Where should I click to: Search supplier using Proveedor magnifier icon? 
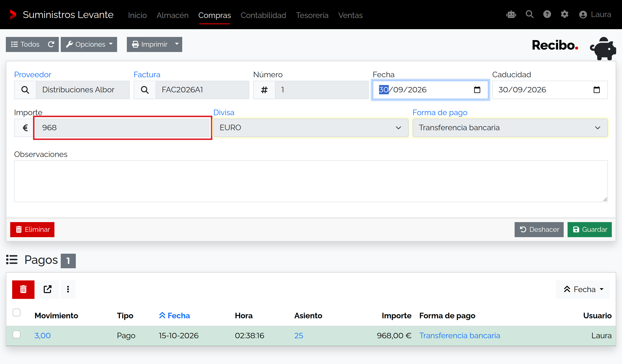pos(25,90)
